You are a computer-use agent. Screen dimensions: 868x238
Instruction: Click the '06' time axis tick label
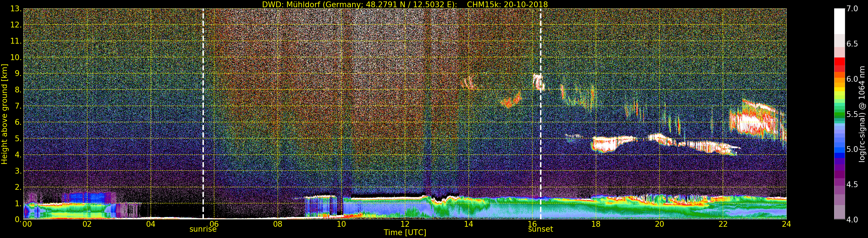(214, 224)
